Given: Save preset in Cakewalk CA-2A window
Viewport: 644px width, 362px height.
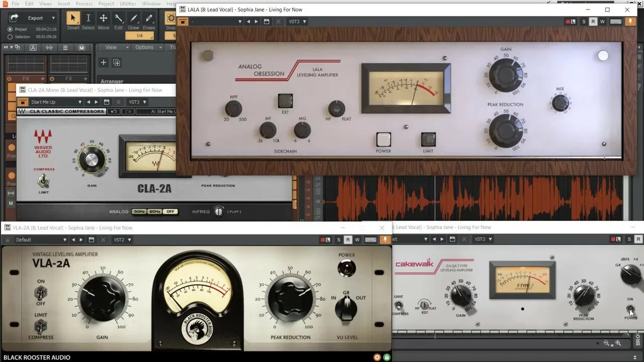Looking at the screenshot, I should 452,239.
